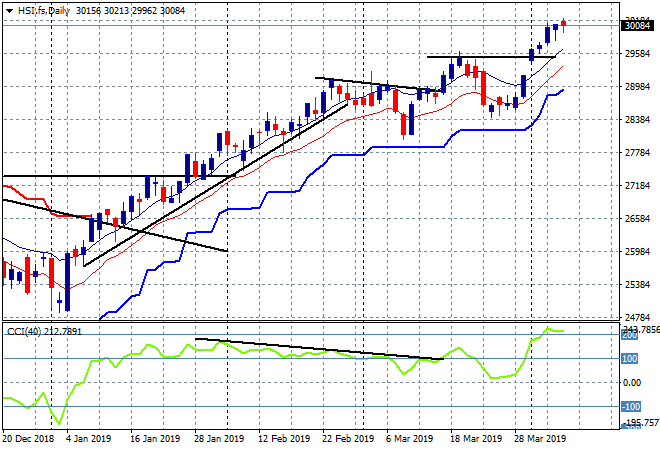This screenshot has height=450, width=660.
Task: Click the 27186 price level on axis
Action: [637, 186]
